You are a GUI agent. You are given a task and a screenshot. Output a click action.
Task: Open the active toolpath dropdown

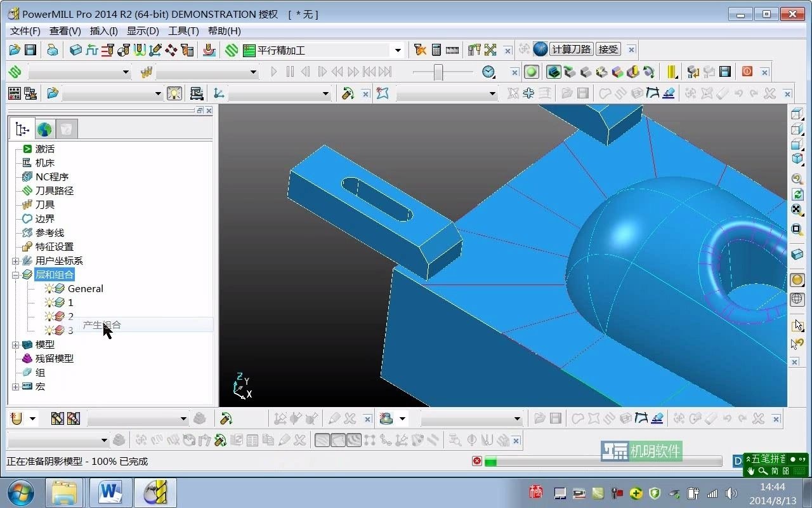click(x=125, y=72)
